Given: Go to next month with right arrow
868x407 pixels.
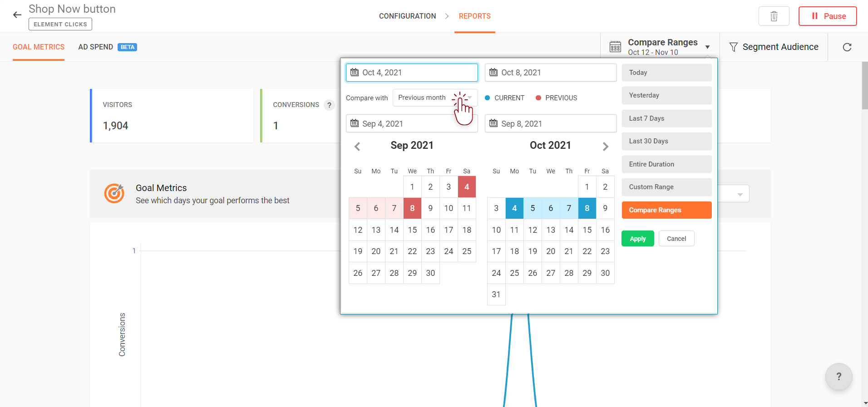Looking at the screenshot, I should [605, 146].
